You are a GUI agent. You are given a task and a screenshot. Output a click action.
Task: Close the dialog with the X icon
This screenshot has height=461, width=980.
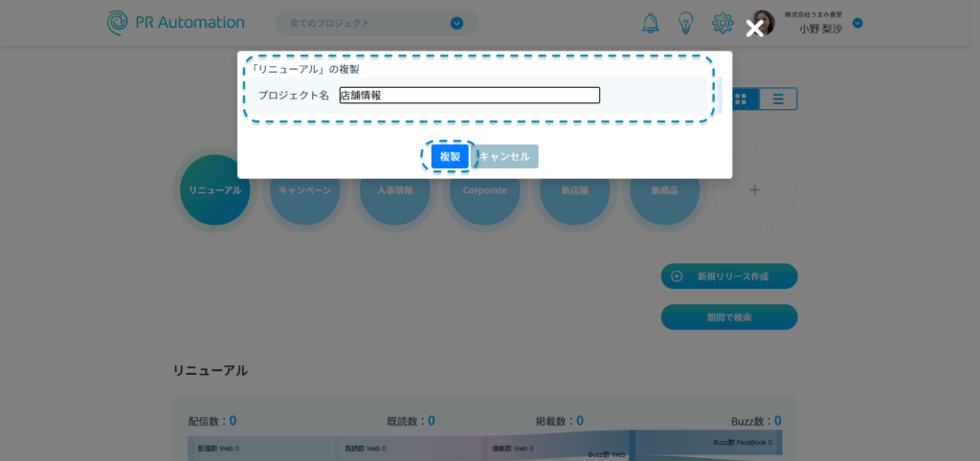[755, 29]
